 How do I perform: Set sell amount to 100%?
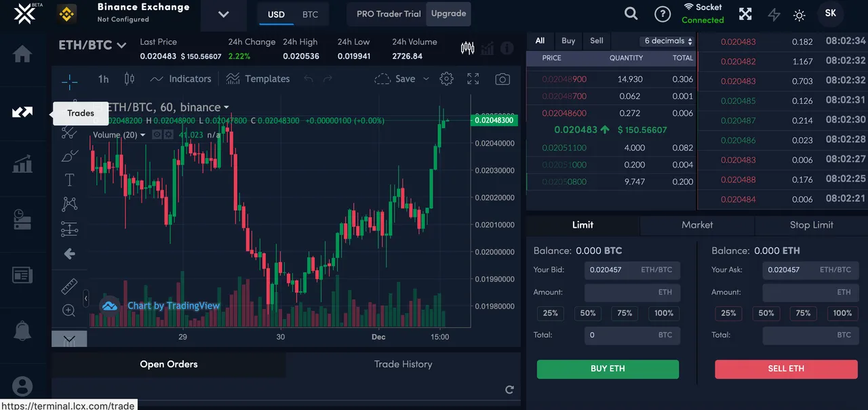click(x=842, y=313)
